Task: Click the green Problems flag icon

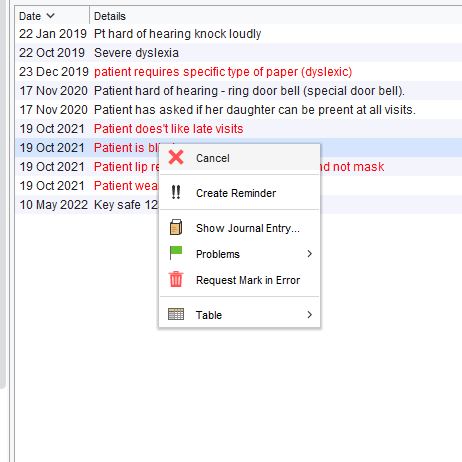Action: point(176,253)
